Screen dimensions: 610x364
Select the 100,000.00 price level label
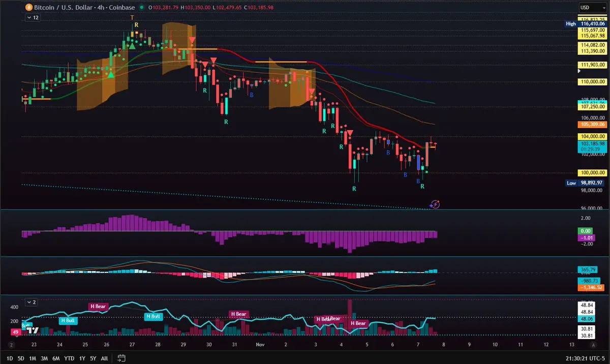pyautogui.click(x=593, y=173)
